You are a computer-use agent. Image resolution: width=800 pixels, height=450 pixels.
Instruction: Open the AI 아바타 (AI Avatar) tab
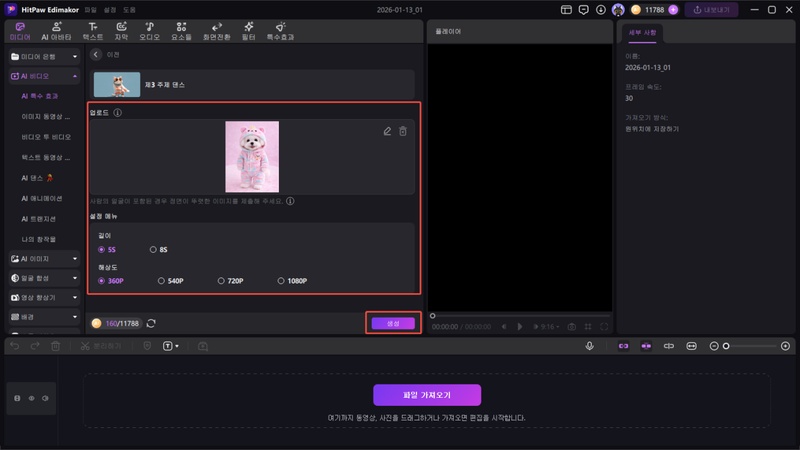click(x=56, y=31)
